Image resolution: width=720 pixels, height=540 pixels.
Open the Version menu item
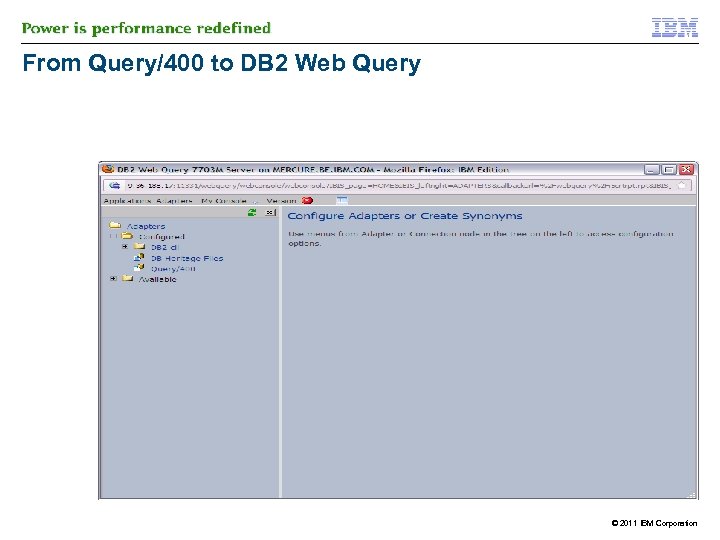(281, 201)
